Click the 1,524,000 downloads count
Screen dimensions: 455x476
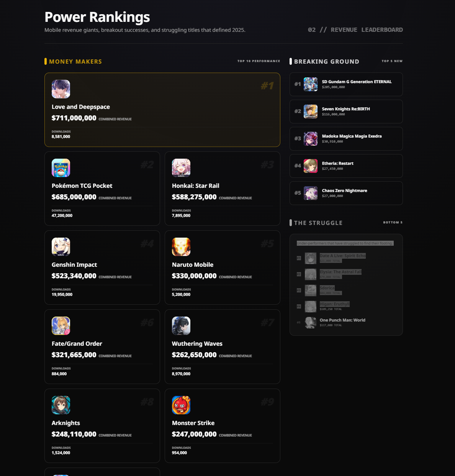point(61,453)
